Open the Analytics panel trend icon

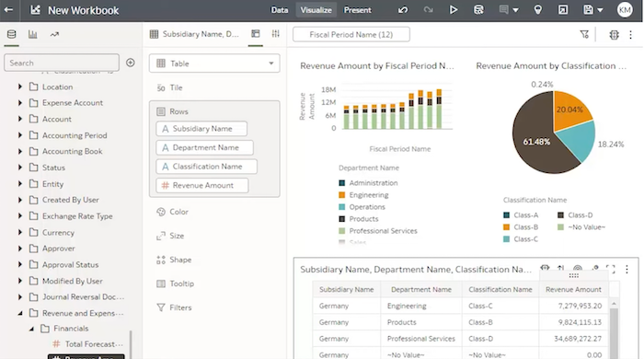coord(54,34)
